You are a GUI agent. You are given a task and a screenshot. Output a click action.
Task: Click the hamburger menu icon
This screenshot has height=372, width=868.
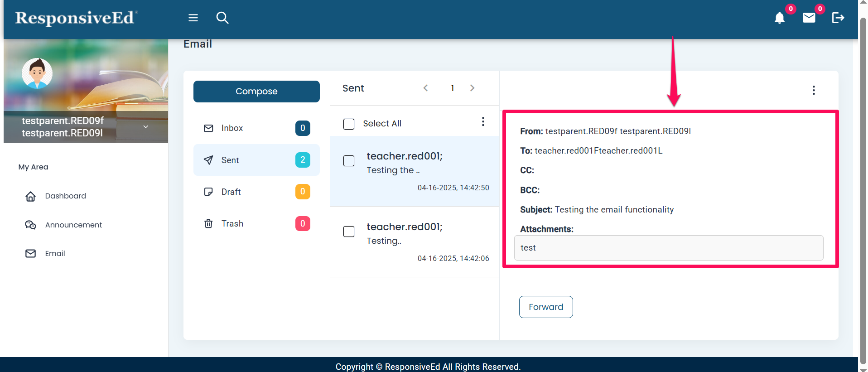[x=193, y=18]
